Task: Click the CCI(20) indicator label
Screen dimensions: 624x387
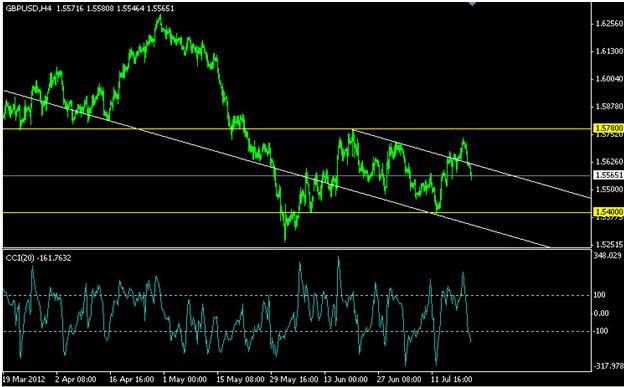Action: coord(21,258)
